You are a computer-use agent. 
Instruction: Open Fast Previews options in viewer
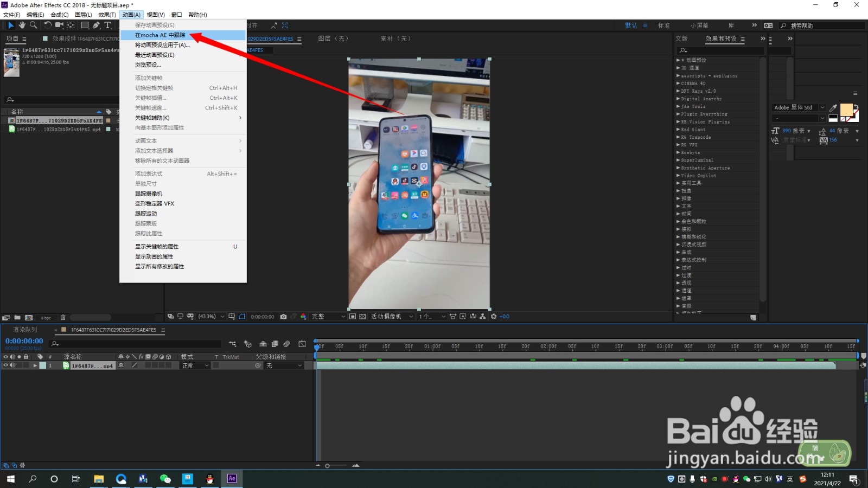coord(463,317)
